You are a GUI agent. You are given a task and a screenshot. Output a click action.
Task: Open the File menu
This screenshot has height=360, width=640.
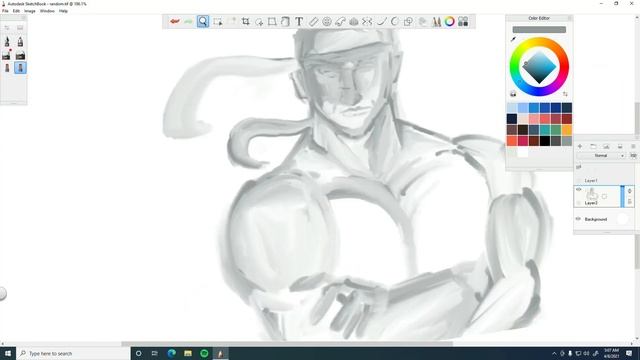5,11
